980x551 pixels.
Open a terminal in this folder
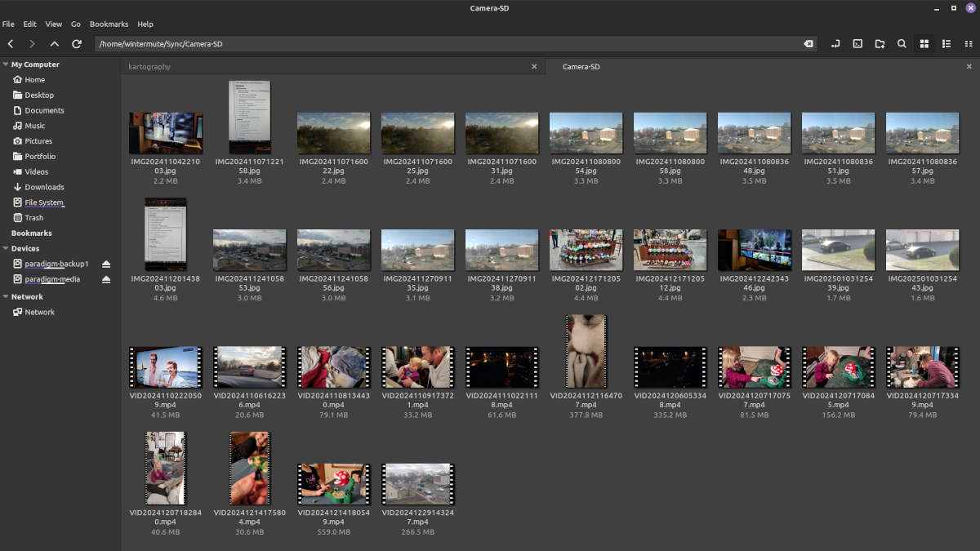[857, 44]
